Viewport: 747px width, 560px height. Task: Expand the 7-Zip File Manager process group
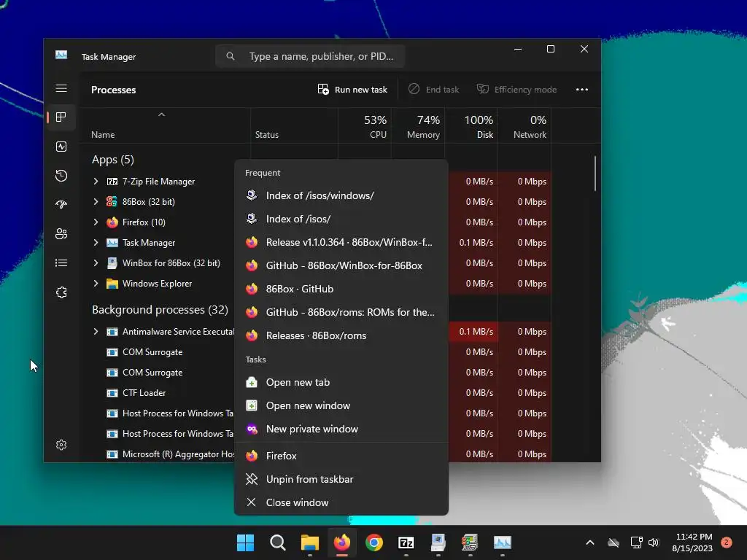click(96, 182)
